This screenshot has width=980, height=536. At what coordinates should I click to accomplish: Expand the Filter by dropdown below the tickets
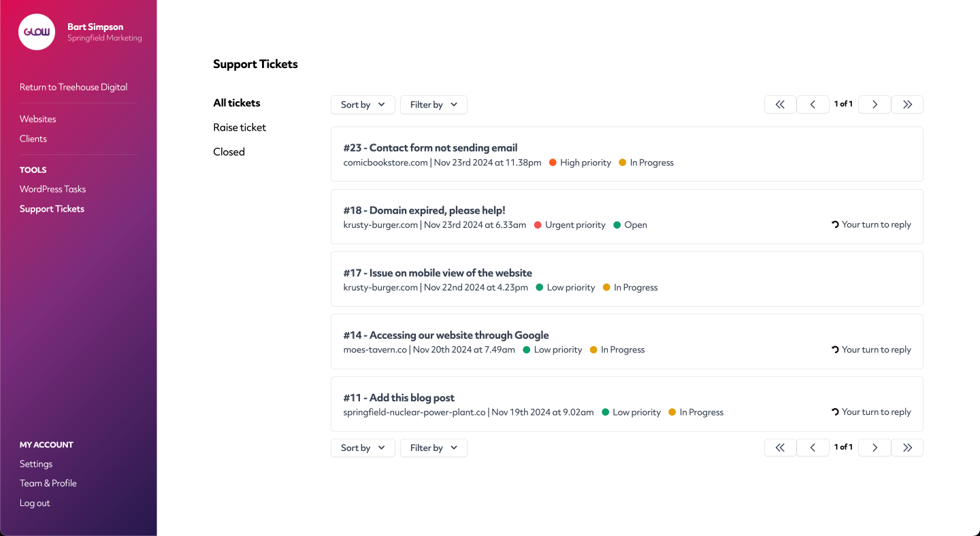[x=434, y=448]
